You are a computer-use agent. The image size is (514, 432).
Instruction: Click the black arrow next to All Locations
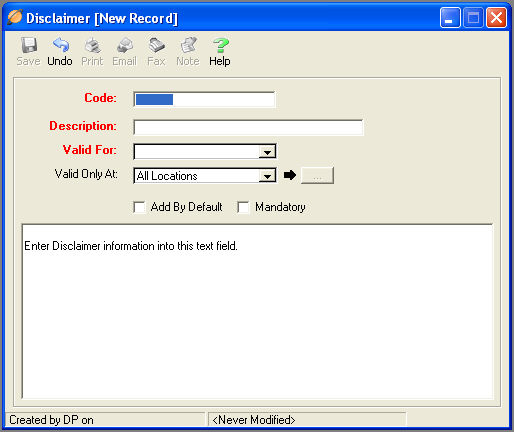[x=290, y=175]
